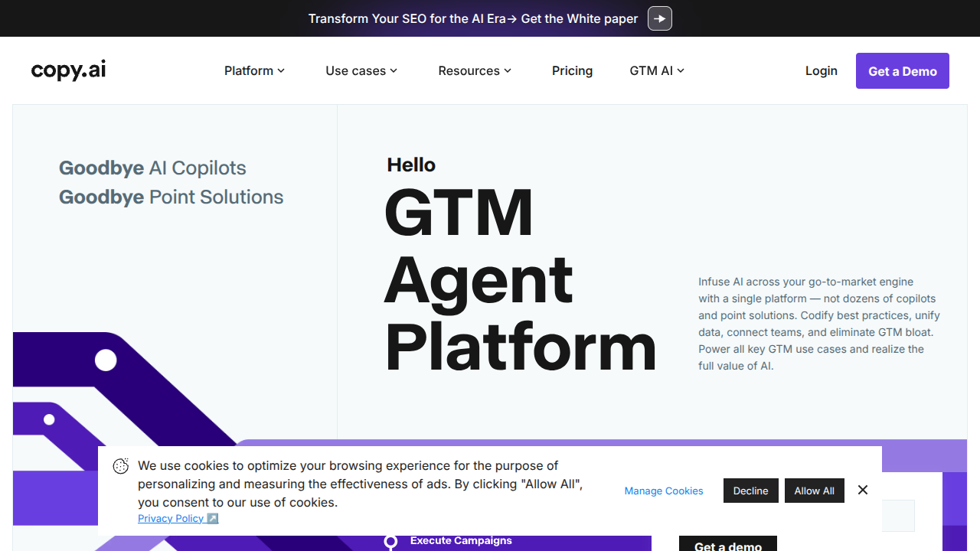Open the Platform dropdown menu
This screenshot has width=980, height=551.
[254, 70]
